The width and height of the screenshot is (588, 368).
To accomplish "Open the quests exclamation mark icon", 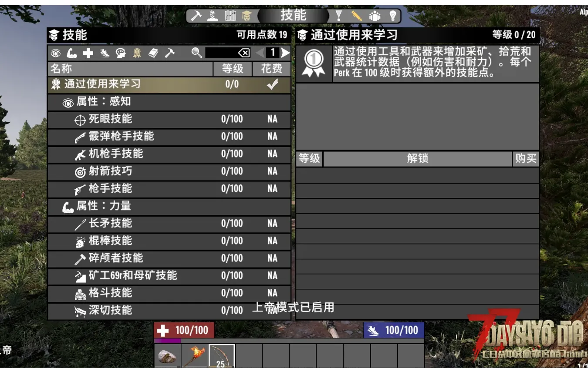I will 338,16.
